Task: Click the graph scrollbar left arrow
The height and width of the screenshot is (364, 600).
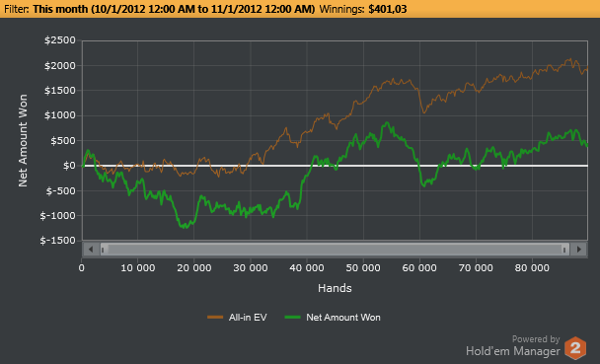Action: (91, 250)
